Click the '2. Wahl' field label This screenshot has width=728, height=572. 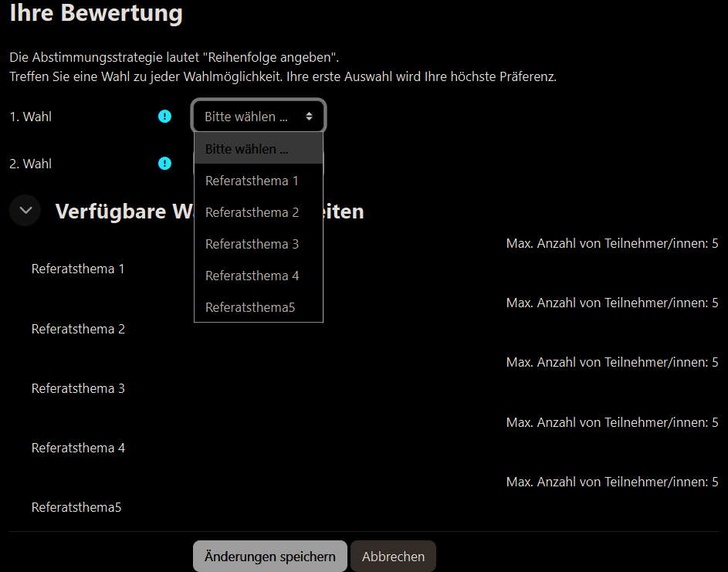point(31,164)
